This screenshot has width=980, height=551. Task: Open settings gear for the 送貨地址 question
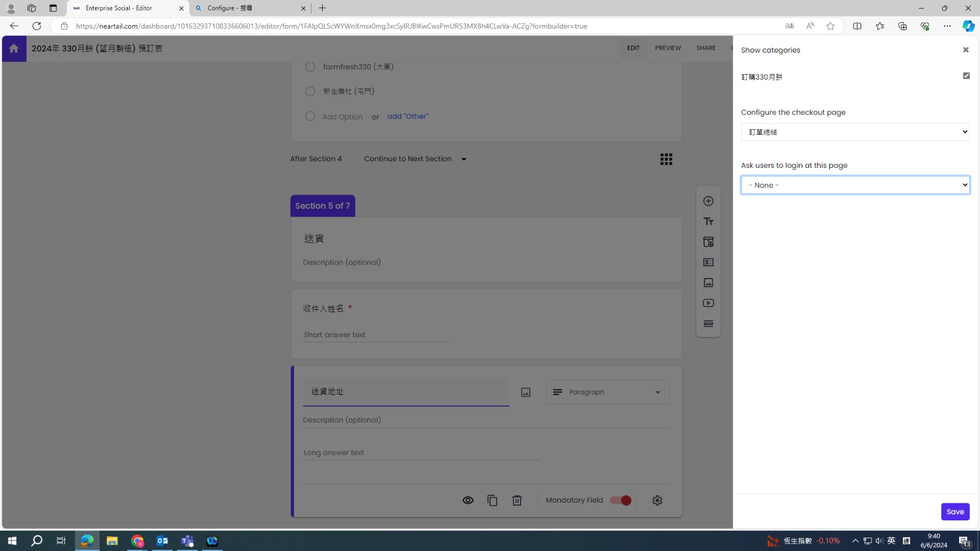point(657,501)
